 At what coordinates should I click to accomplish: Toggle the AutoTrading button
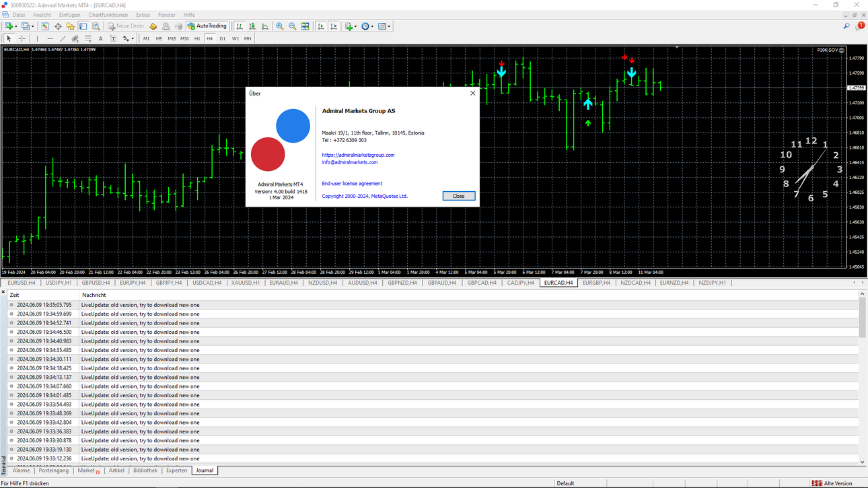(207, 26)
